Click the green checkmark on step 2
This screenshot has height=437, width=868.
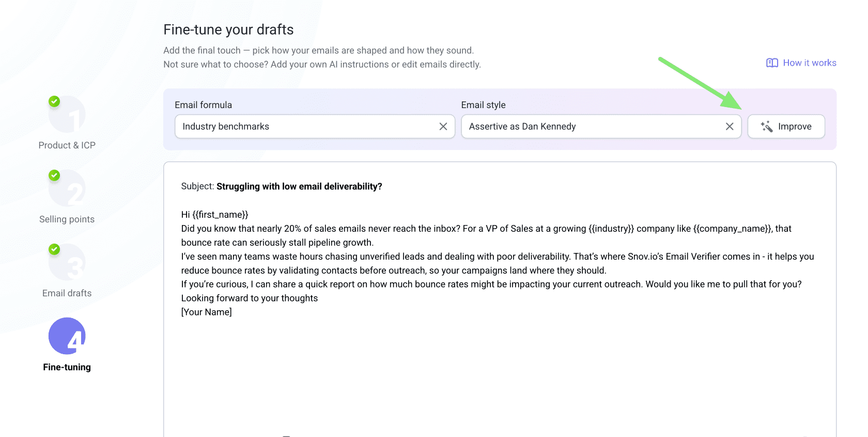click(54, 175)
